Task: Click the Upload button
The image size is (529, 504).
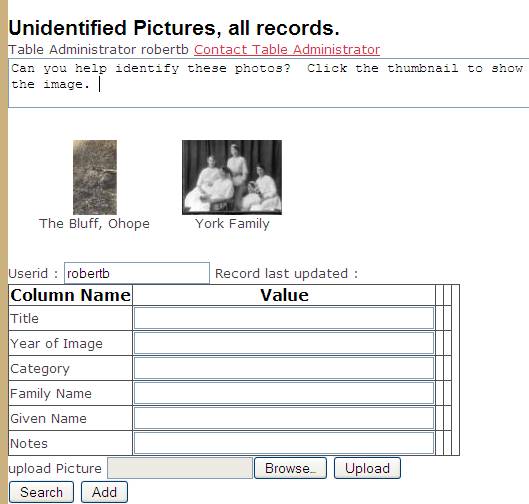Action: coord(367,468)
